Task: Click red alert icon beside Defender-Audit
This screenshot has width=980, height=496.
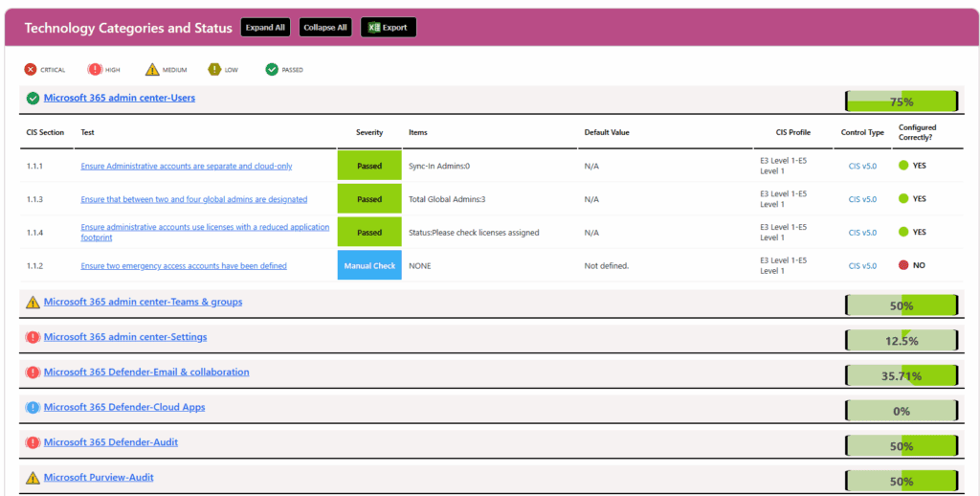Action: click(33, 442)
